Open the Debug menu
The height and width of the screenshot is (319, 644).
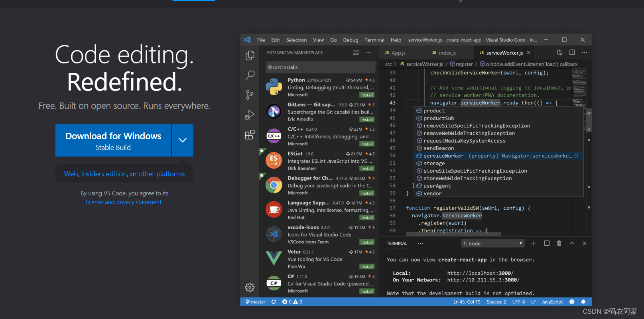[351, 40]
